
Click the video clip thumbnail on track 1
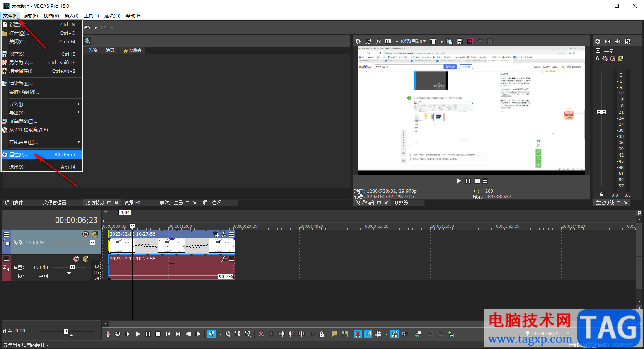172,246
